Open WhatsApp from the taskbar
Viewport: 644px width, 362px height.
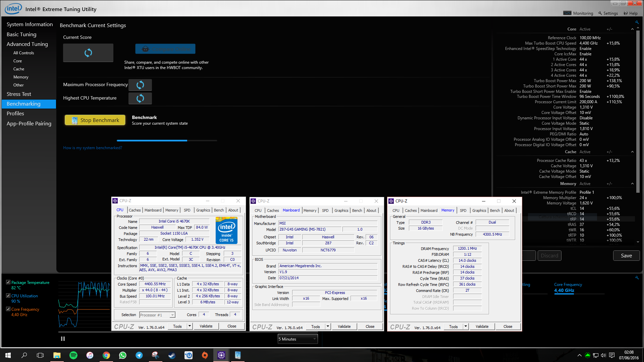point(122,355)
